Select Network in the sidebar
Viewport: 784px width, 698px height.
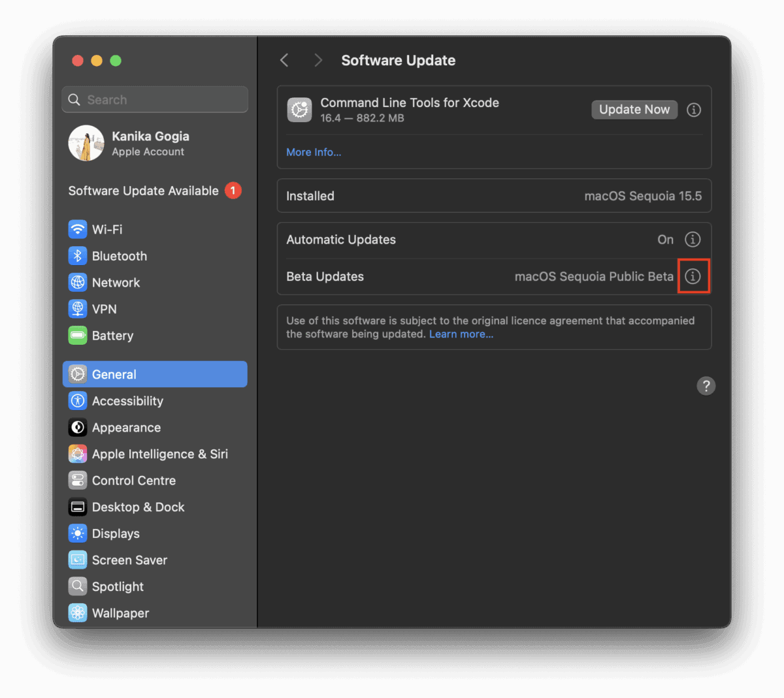click(155, 283)
